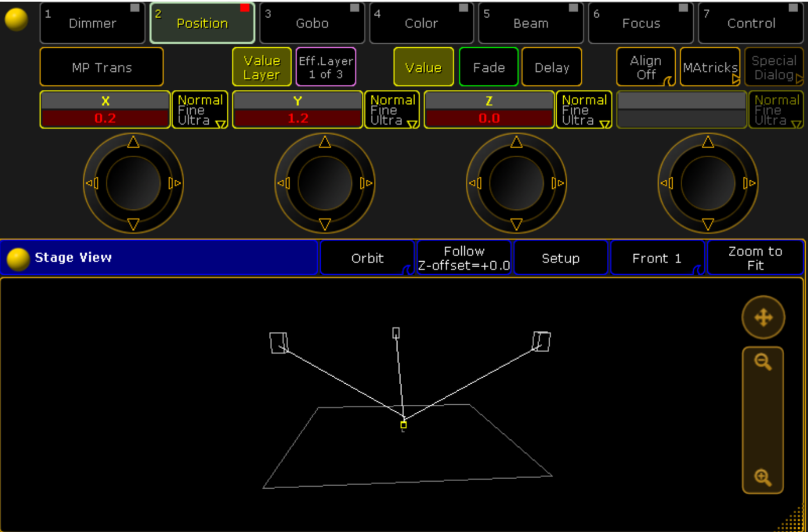Open the MAtricks button
Viewport: 808px width, 532px height.
click(710, 67)
